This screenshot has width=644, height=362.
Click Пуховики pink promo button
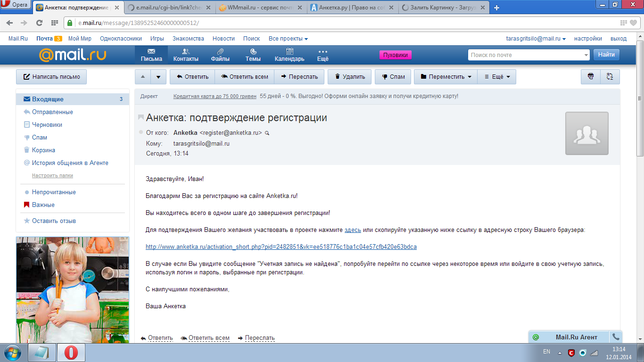point(396,55)
